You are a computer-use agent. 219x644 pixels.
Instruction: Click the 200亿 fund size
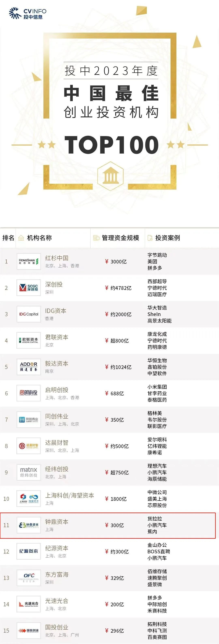coord(117,604)
